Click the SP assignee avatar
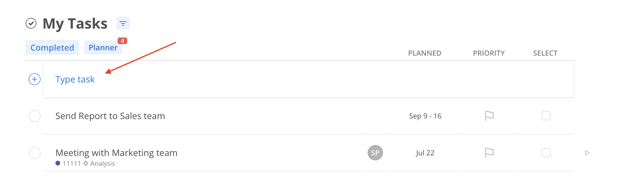Screen dimensions: 644x178 375,153
